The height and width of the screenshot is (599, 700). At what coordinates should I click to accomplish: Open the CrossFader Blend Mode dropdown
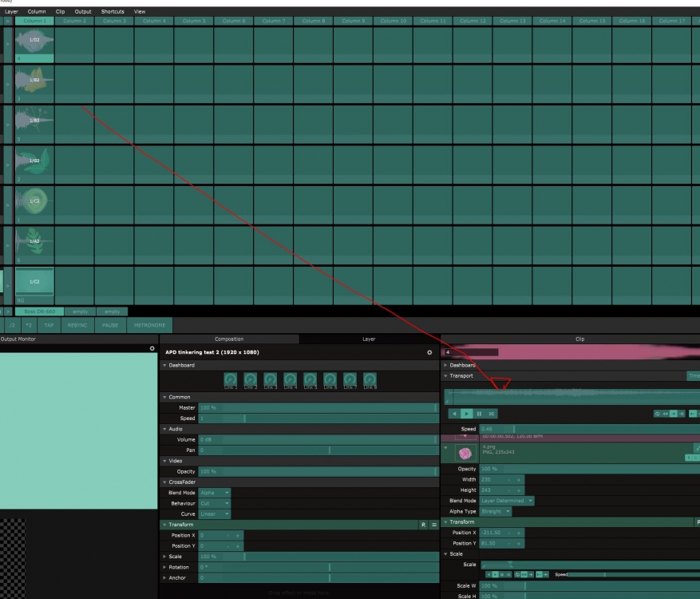[x=216, y=492]
